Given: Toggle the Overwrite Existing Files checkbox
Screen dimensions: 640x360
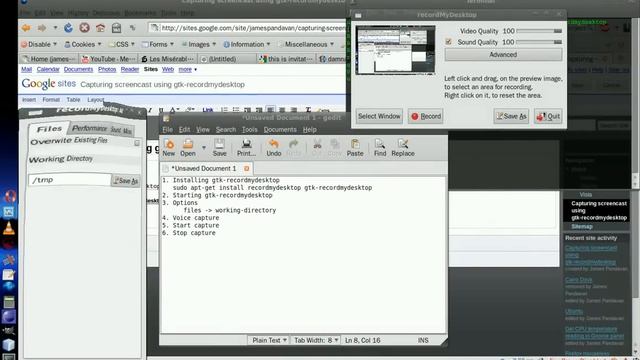Looking at the screenshot, I should 137,143.
